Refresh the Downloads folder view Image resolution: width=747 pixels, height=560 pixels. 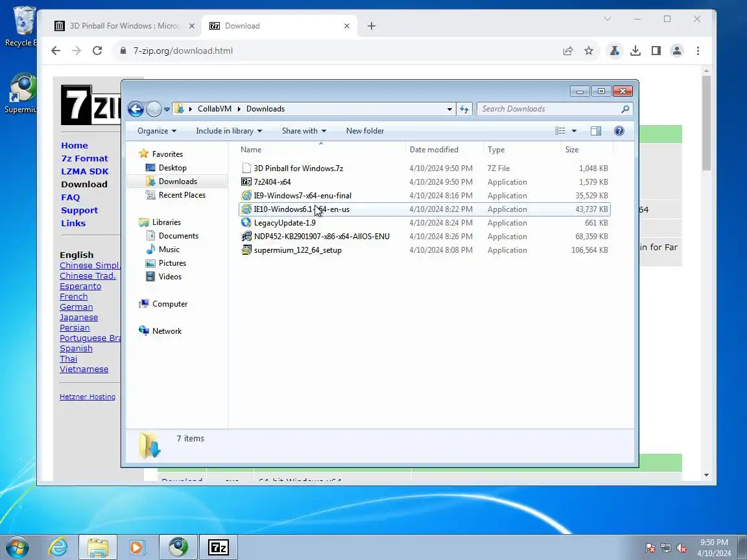tap(464, 109)
